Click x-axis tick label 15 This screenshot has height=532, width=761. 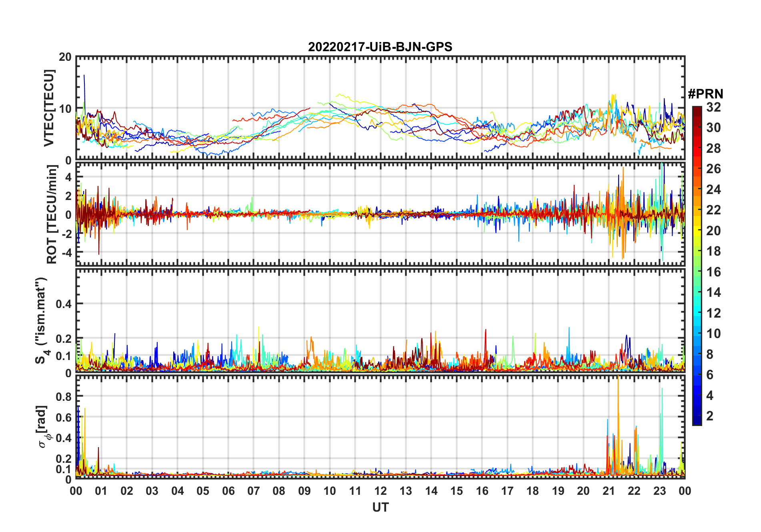[457, 491]
